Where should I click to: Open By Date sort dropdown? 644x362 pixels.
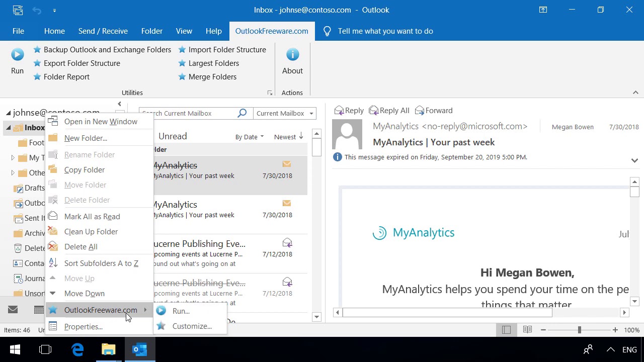click(x=250, y=137)
